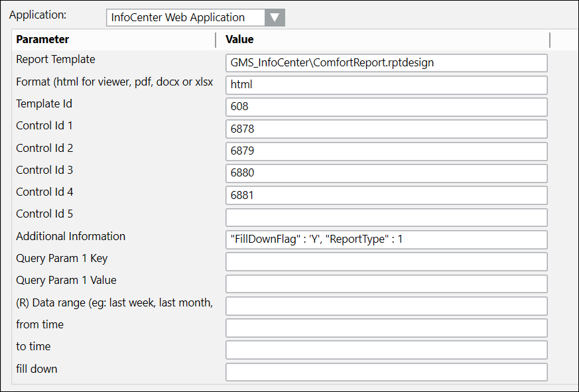The width and height of the screenshot is (579, 392).
Task: Click the Data range input field
Action: (x=386, y=306)
